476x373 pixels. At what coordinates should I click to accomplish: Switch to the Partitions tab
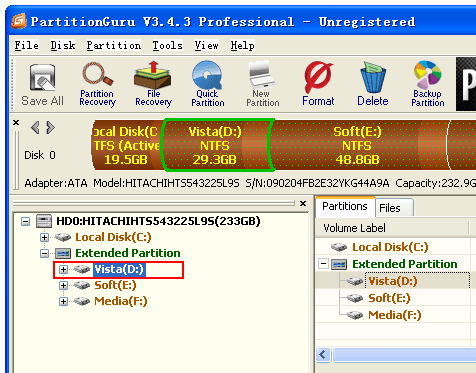pos(345,206)
